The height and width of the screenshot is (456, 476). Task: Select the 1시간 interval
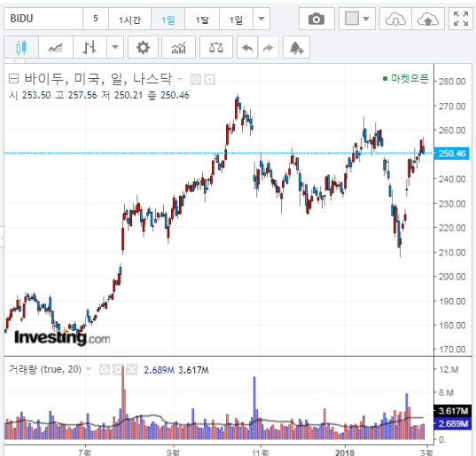tap(129, 19)
